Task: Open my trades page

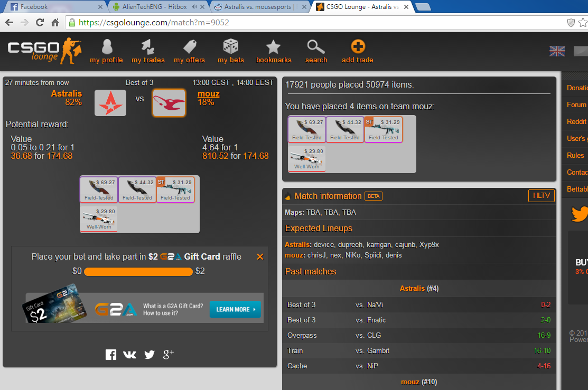Action: click(x=148, y=51)
